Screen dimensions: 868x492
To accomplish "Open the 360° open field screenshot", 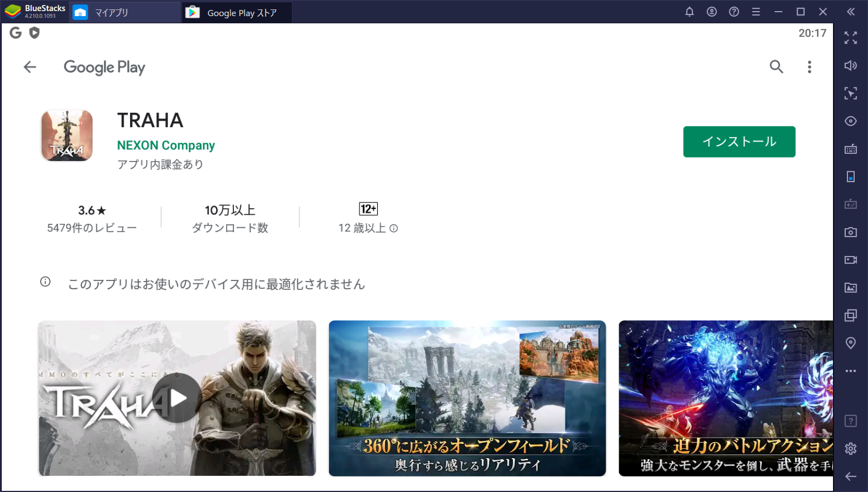I will (x=467, y=398).
